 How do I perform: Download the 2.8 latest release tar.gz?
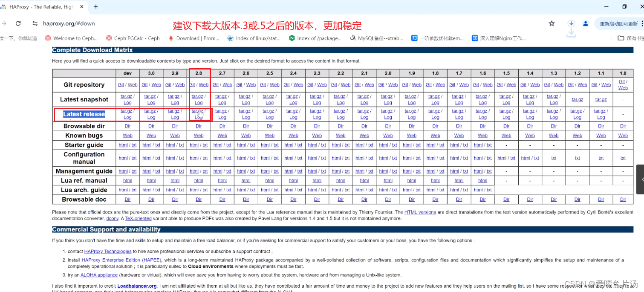tap(197, 111)
